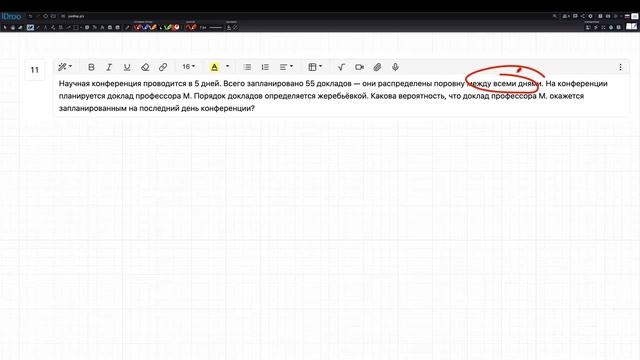Apply the yellow highlight color
Viewport: 640px width, 360px height.
point(214,67)
